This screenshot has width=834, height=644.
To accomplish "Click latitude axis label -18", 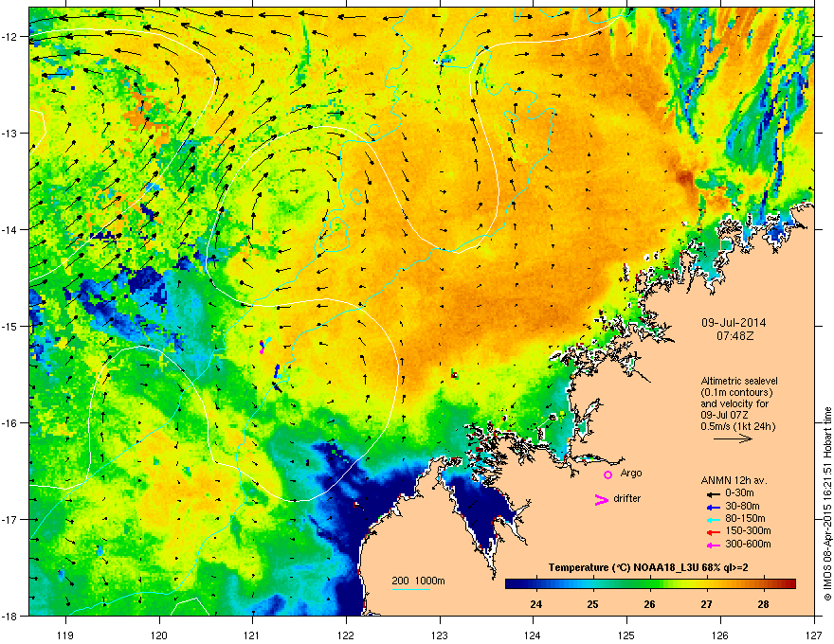I will 9,616.
